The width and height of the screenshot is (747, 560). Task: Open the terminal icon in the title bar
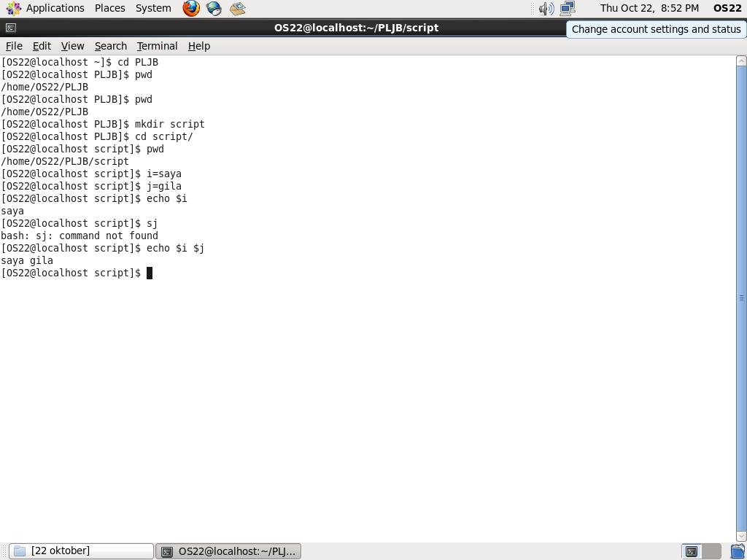click(x=9, y=27)
